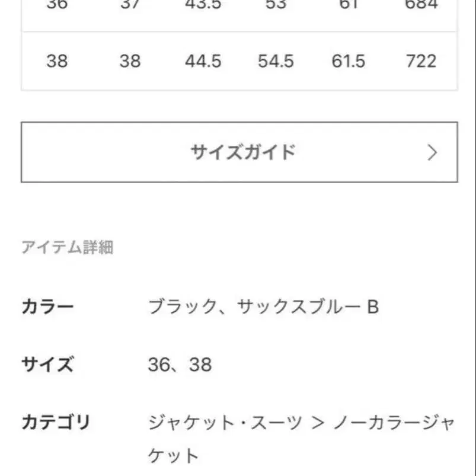Select the ブラック、サックスブルー B color text
476x476 pixels.
263,307
